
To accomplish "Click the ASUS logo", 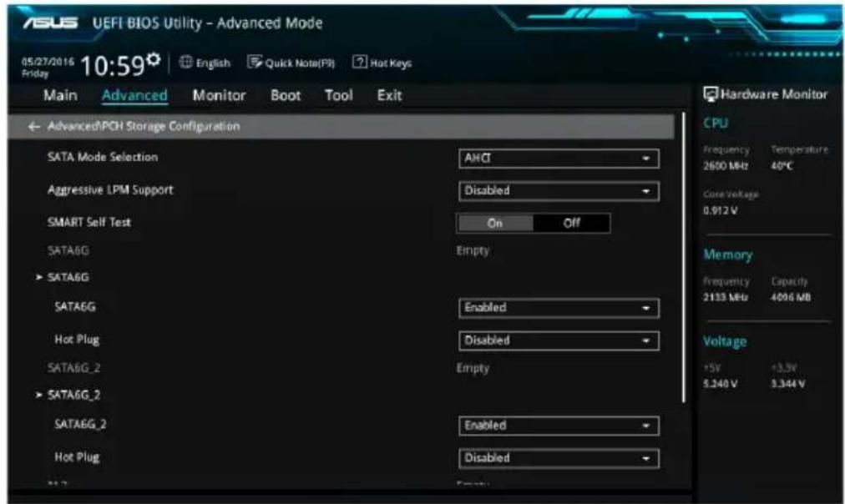I will click(x=51, y=23).
